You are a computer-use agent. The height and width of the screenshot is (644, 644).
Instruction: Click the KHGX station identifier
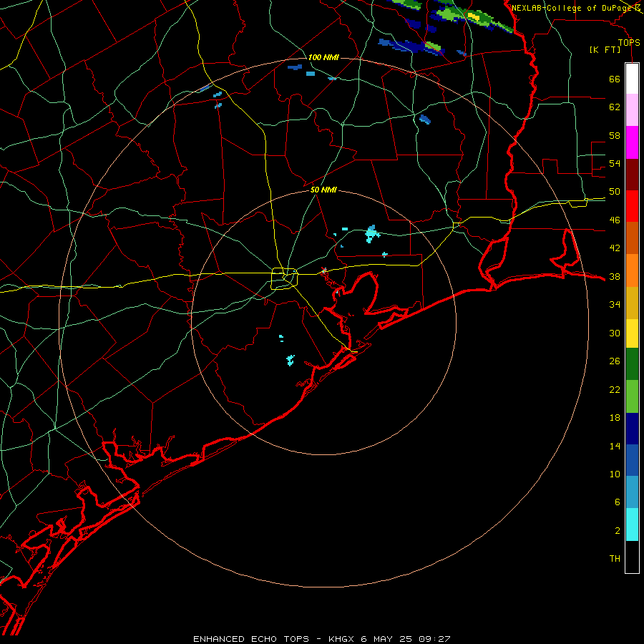[x=341, y=639]
